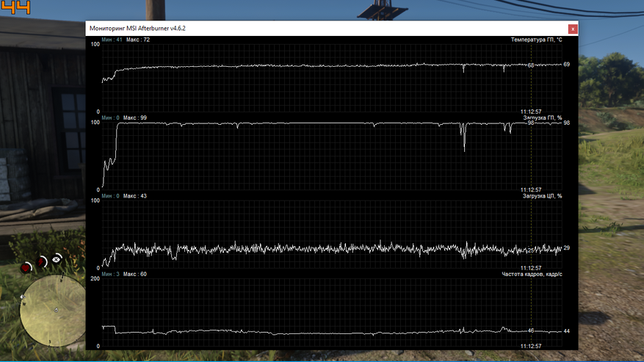Select the 'Температура ГП, °C' graph label
This screenshot has width=644, height=362.
click(x=536, y=40)
